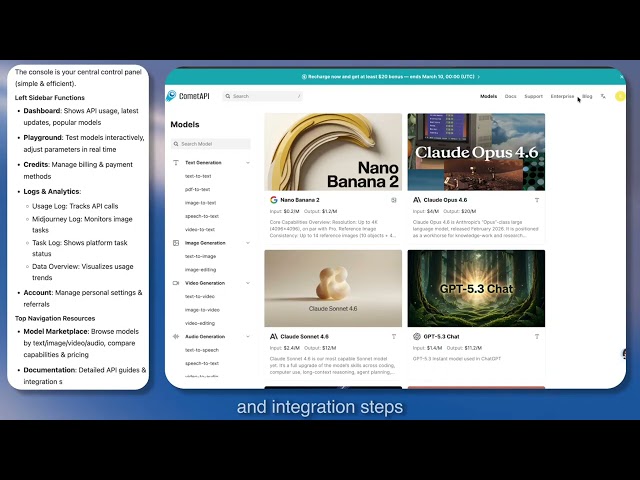Focus the Search Model input
The height and width of the screenshot is (480, 640).
coord(211,144)
